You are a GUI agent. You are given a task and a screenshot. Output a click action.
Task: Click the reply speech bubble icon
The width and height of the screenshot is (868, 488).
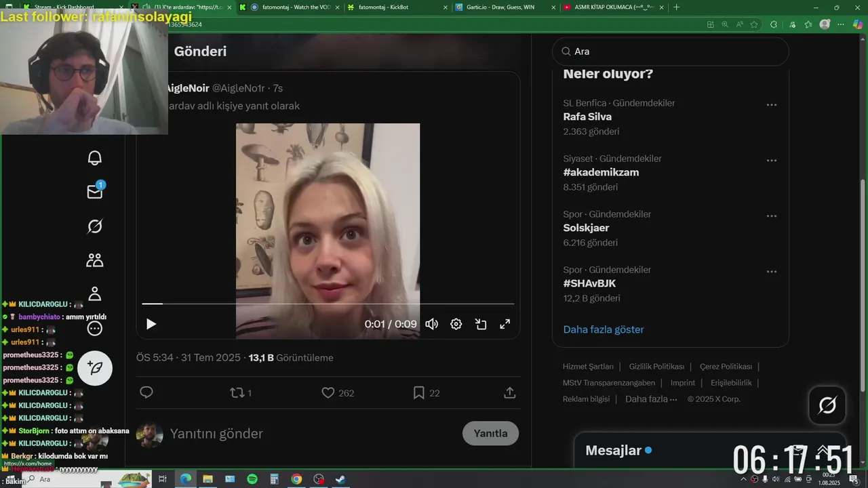click(146, 392)
